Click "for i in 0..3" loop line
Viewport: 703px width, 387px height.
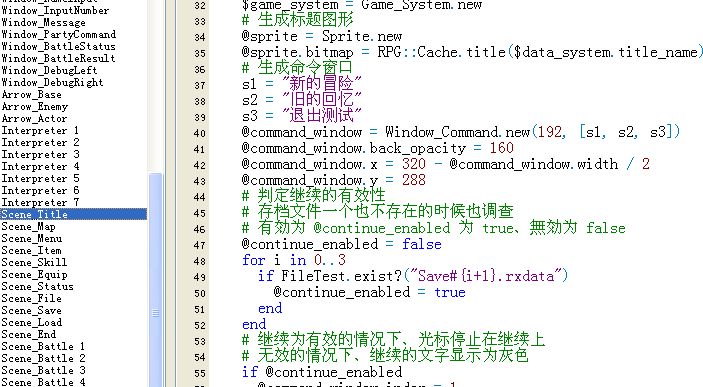294,260
